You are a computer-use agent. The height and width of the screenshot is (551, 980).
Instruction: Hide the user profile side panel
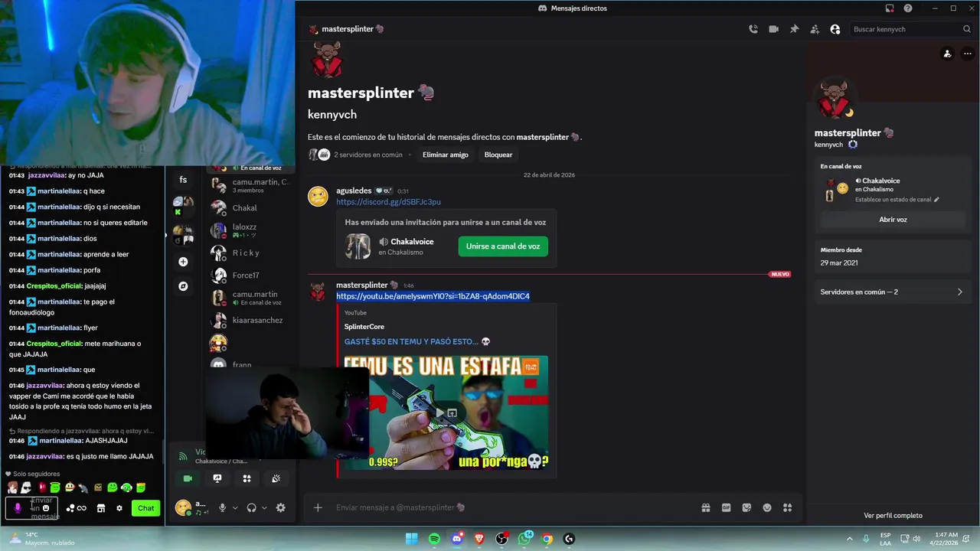point(835,29)
